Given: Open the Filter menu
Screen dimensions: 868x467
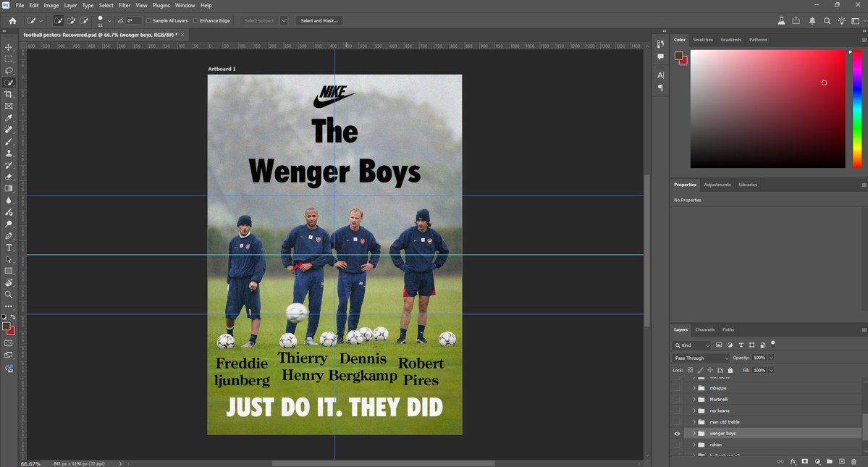Looking at the screenshot, I should 125,5.
